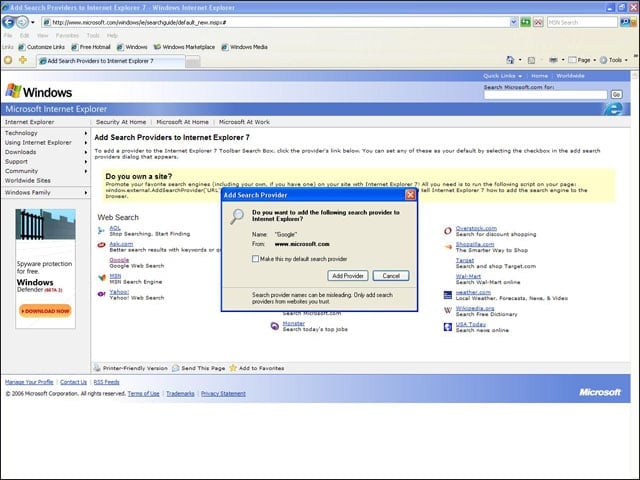Open the Tools command bar dropdown
Screen dimensions: 640x480
(614, 60)
